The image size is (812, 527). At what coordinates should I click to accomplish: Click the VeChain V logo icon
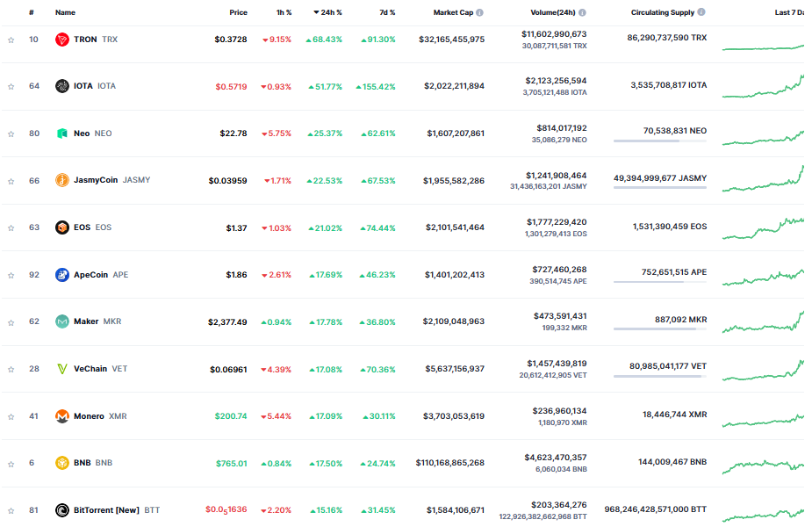pos(62,369)
